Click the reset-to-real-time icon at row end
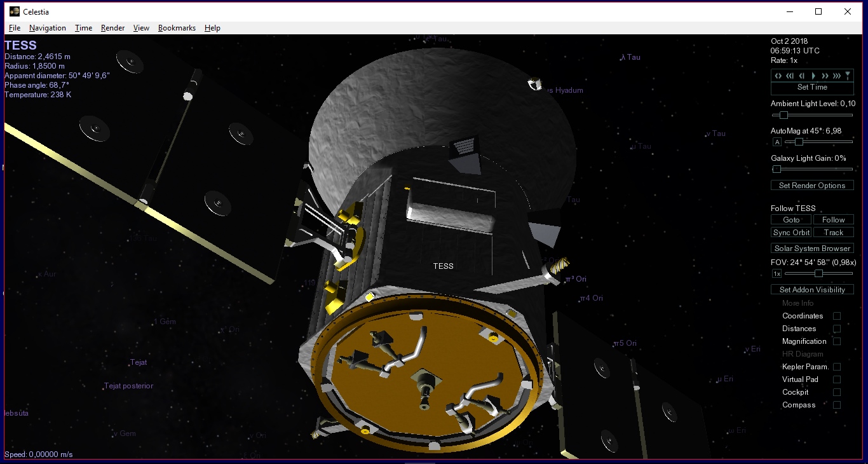868x464 pixels. point(848,76)
